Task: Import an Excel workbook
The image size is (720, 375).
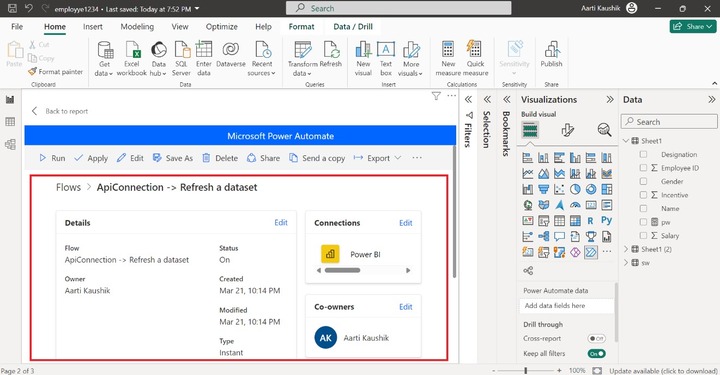Action: click(132, 59)
